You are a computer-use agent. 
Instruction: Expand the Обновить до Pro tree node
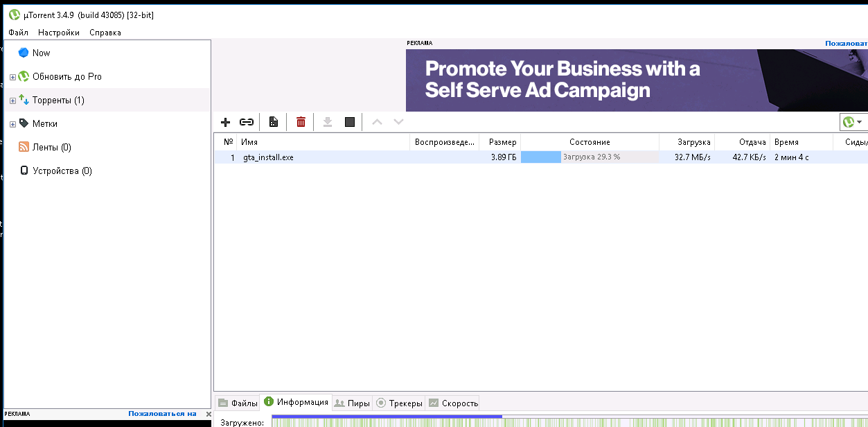coord(12,77)
